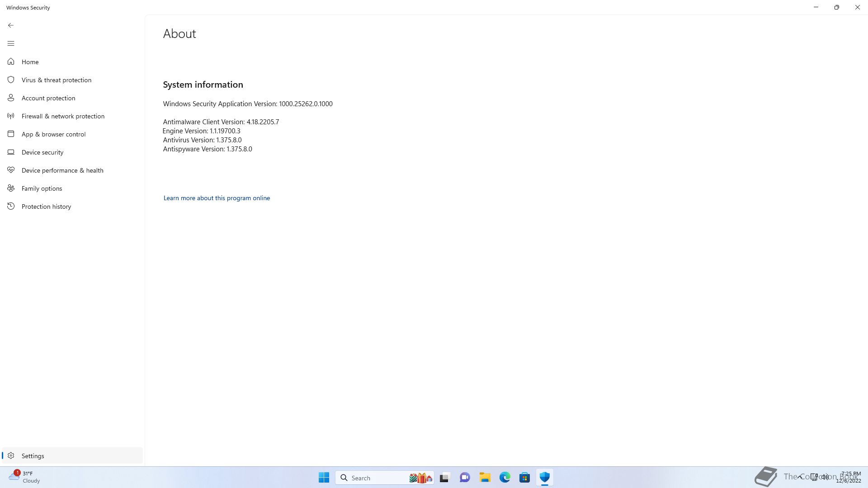868x488 pixels.
Task: Open Task View from the taskbar
Action: (x=445, y=478)
